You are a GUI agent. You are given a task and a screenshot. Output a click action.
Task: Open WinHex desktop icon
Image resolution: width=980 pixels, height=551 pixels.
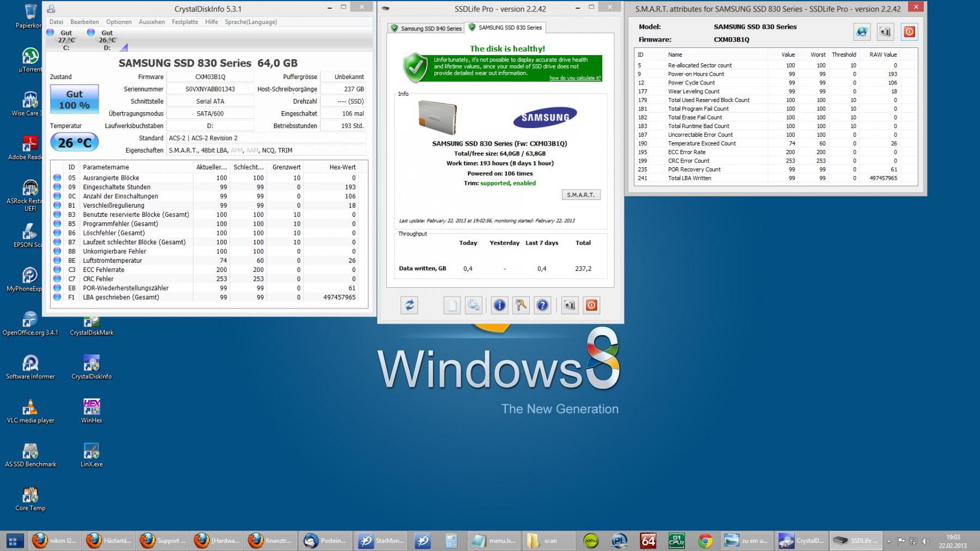[92, 411]
